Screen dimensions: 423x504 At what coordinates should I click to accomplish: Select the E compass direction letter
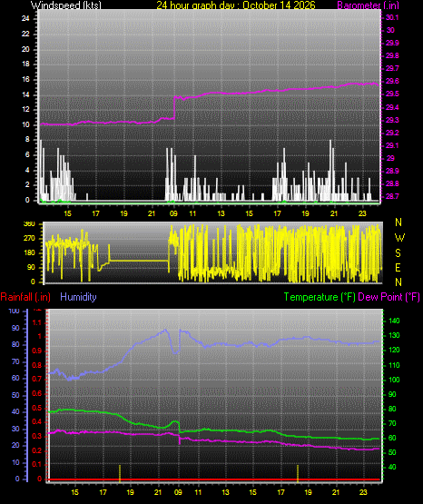tap(398, 267)
